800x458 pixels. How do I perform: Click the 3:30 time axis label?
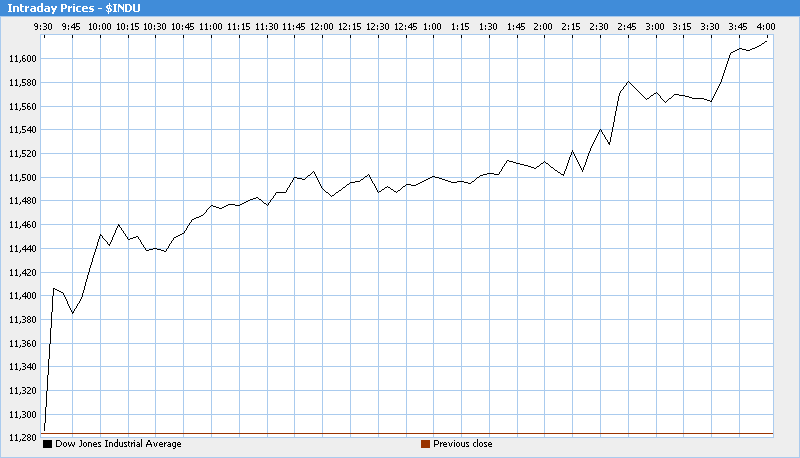[709, 26]
